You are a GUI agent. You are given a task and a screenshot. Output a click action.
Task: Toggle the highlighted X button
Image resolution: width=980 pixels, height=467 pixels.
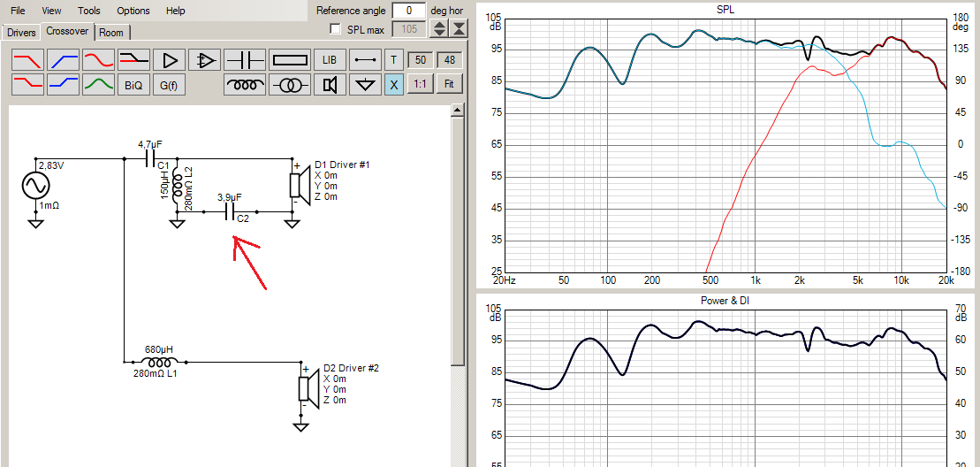click(x=393, y=84)
